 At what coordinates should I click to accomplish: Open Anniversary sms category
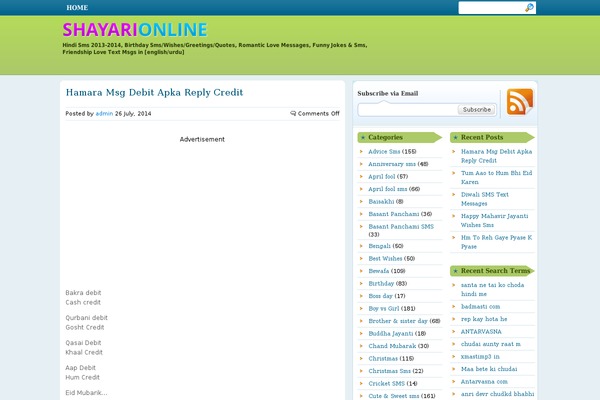click(392, 164)
